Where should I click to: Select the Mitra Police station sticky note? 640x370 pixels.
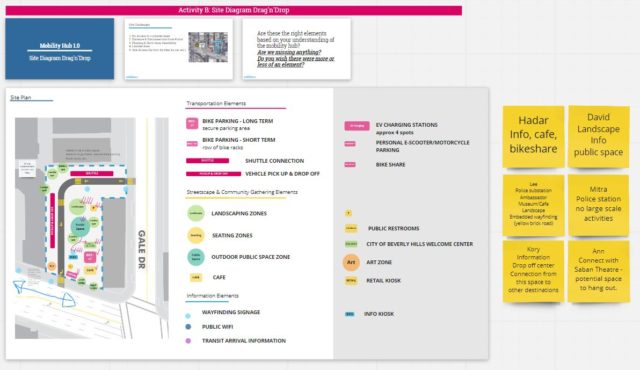598,205
